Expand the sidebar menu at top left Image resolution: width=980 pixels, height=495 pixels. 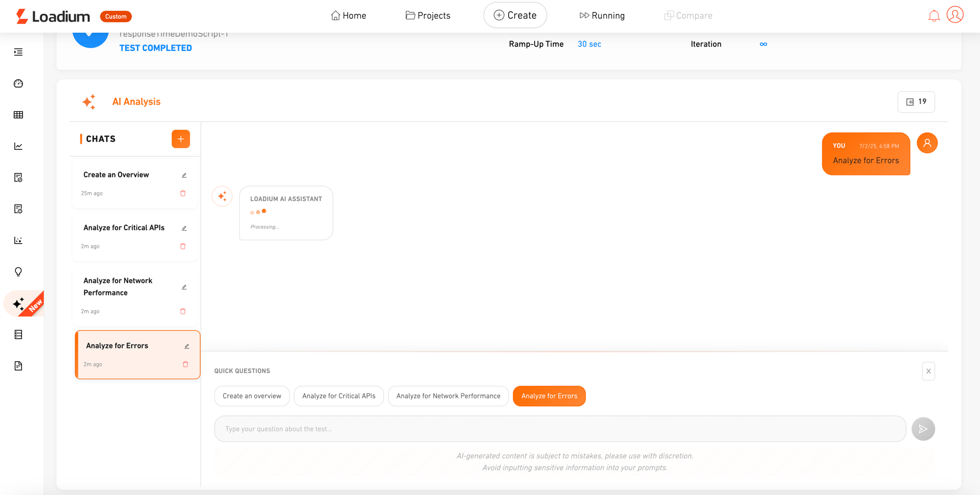(19, 52)
